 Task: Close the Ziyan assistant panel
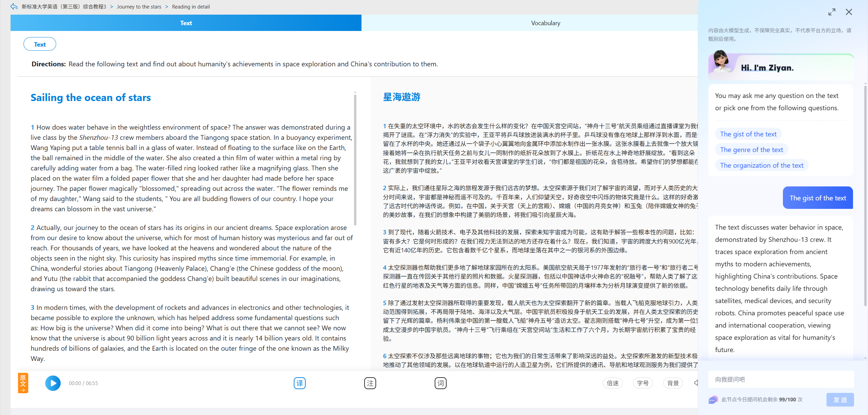click(849, 12)
